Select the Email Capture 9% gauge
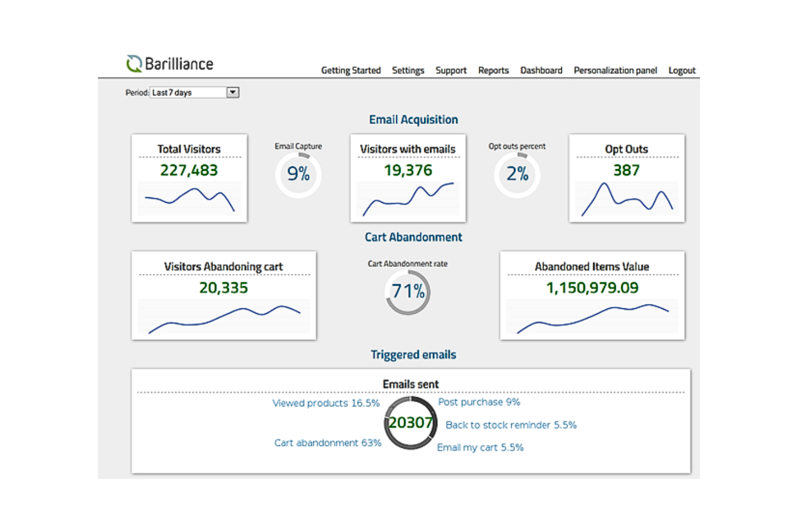Viewport: 798px width, 532px height. pos(298,174)
